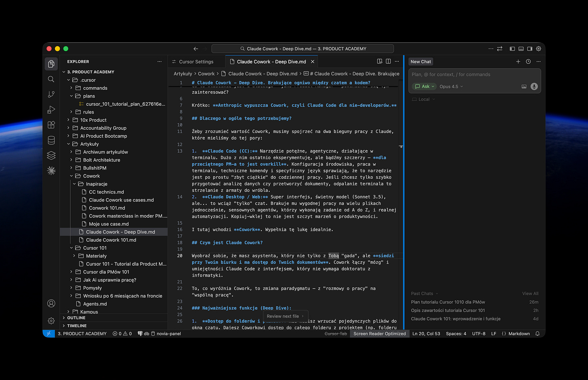Screen dimensions: 588x380
Task: Close the Claude Cowork - Deep Dive.md tab
Action: coord(313,61)
